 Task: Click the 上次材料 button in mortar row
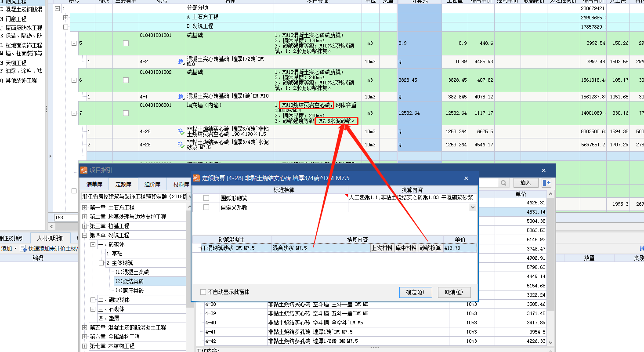pos(382,248)
